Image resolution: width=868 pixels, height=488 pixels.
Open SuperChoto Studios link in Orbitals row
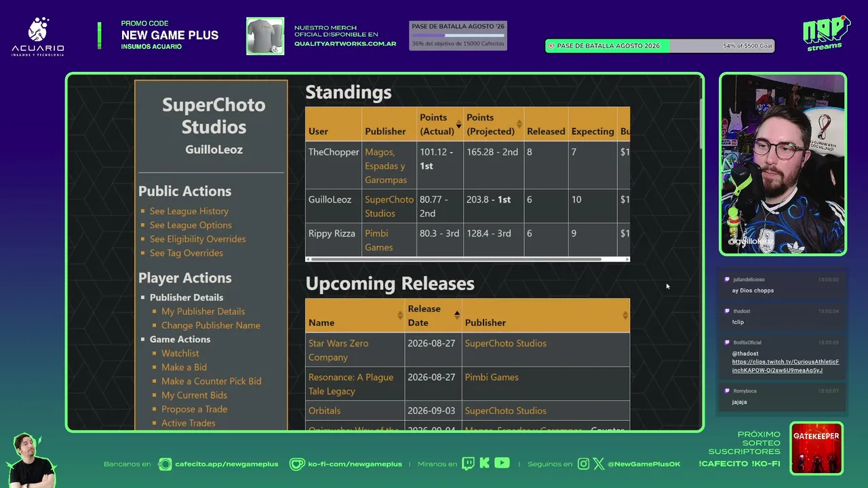505,411
